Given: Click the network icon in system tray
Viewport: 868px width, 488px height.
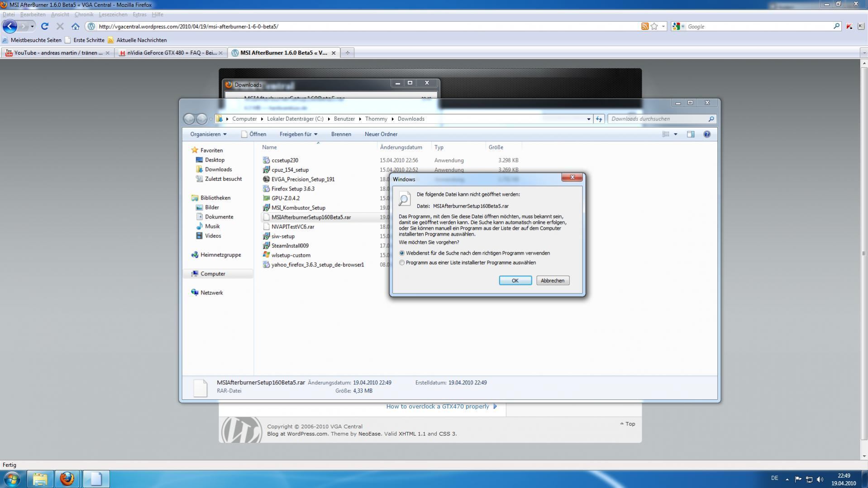Looking at the screenshot, I should tap(809, 479).
